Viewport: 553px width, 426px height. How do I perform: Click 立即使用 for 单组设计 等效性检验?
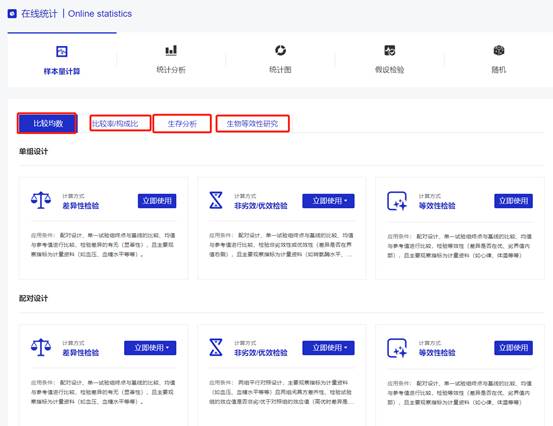[514, 201]
